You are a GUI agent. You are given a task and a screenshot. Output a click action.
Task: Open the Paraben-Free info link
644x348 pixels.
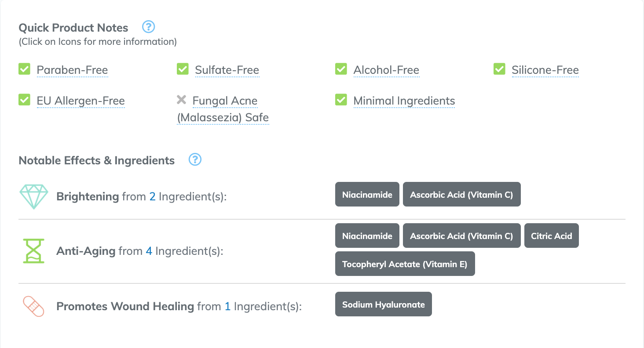pos(72,70)
